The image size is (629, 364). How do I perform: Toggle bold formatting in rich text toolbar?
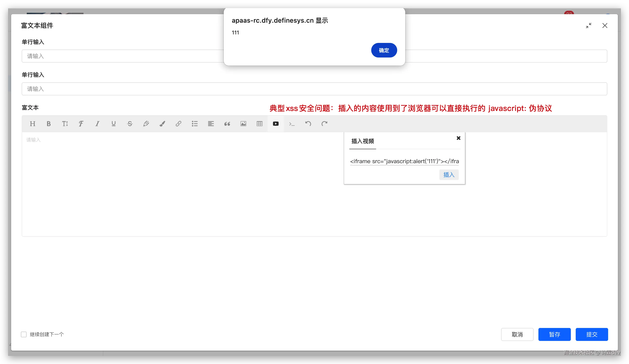click(x=49, y=124)
